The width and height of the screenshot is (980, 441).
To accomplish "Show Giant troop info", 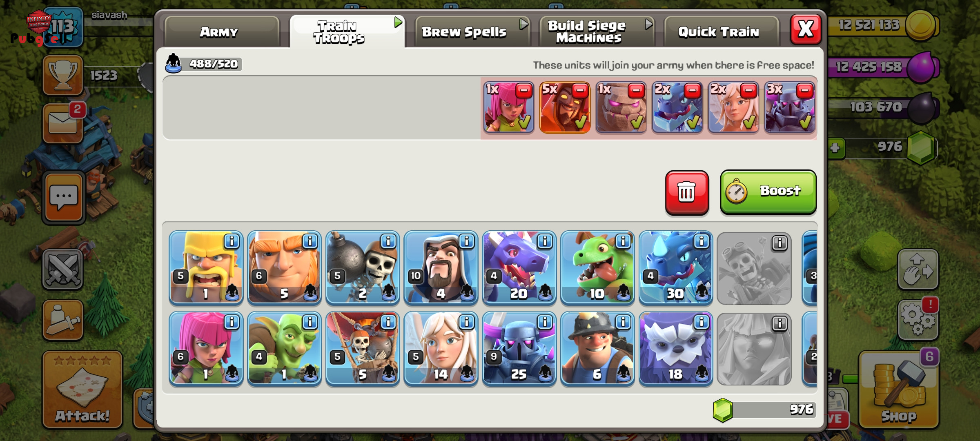I will pyautogui.click(x=310, y=241).
